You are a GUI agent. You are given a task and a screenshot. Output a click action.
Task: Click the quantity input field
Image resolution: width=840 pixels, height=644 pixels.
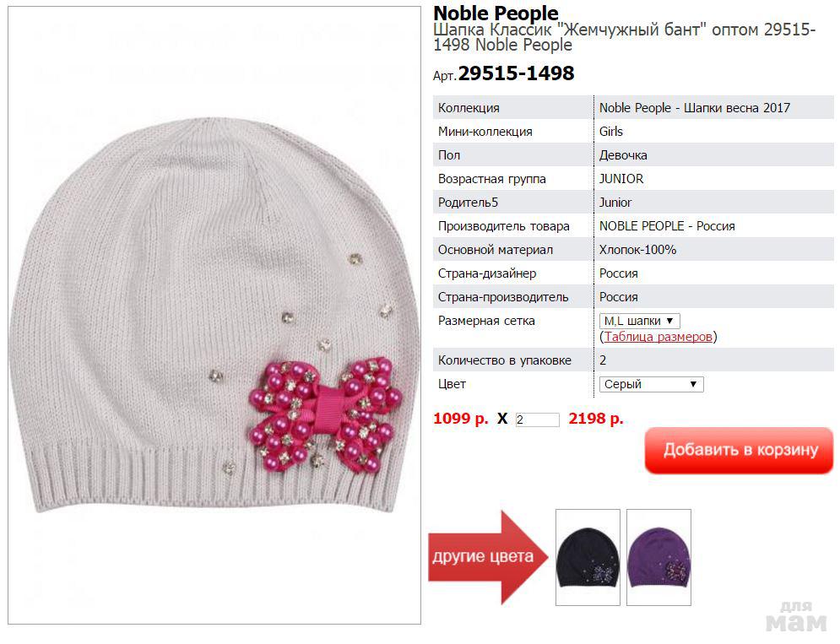coord(537,419)
